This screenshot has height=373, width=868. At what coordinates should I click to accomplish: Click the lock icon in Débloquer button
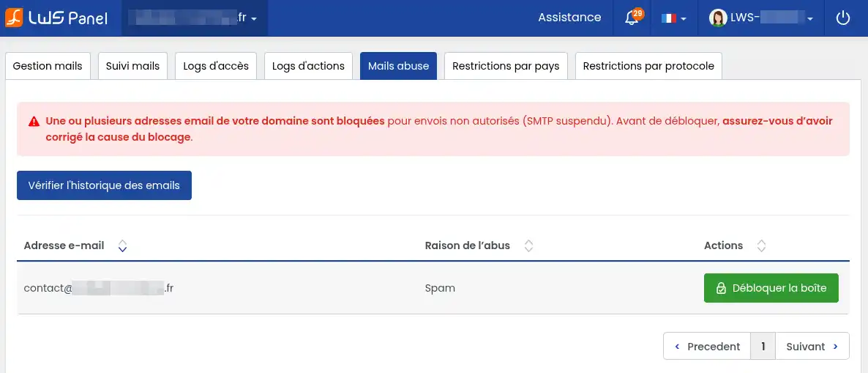coord(721,288)
